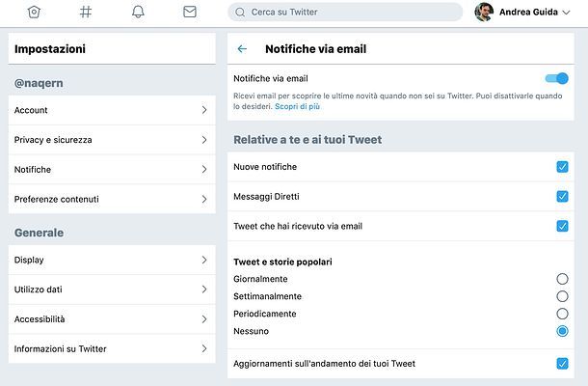This screenshot has height=386, width=588.
Task: Click the Scopri di più link
Action: 297,106
